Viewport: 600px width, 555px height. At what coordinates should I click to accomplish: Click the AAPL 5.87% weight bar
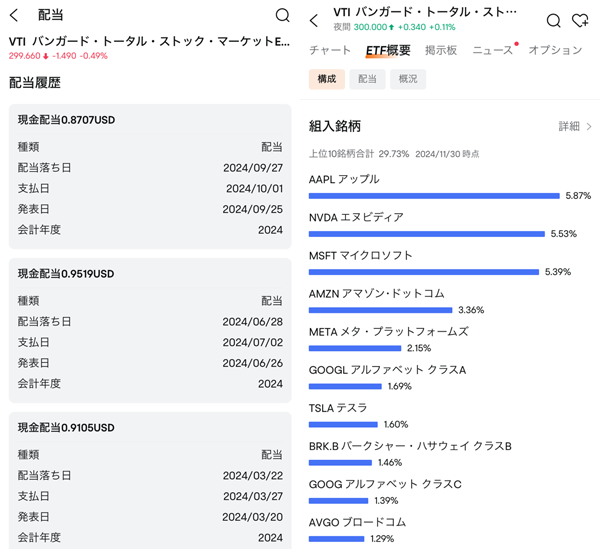(x=434, y=196)
